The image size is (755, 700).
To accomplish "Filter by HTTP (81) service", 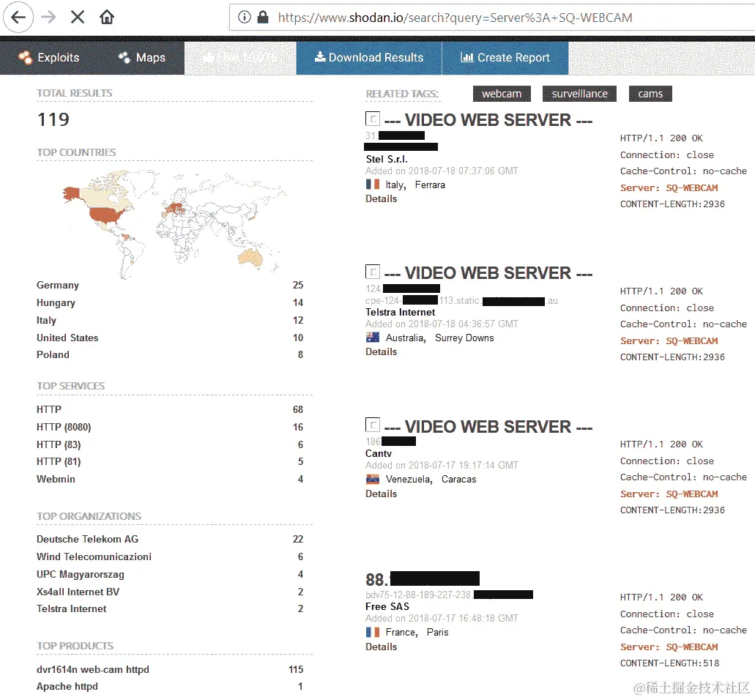I will (x=59, y=462).
